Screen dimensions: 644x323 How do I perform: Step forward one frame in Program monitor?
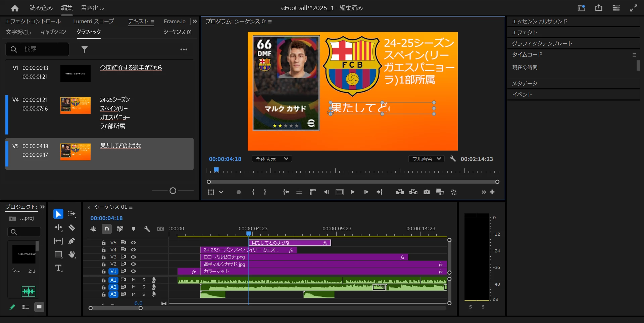[x=366, y=192]
